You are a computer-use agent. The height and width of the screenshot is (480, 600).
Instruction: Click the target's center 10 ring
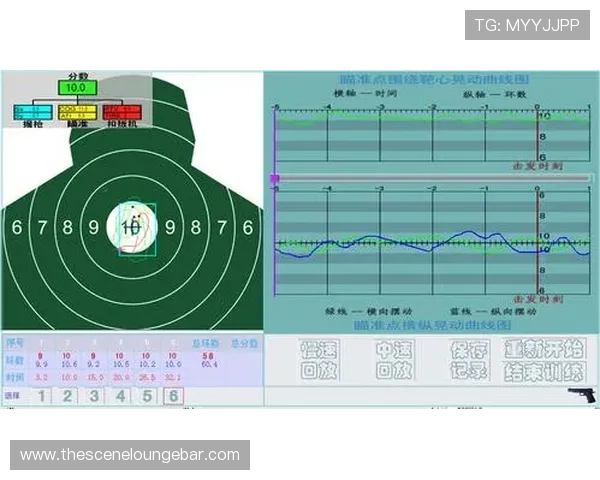(130, 228)
